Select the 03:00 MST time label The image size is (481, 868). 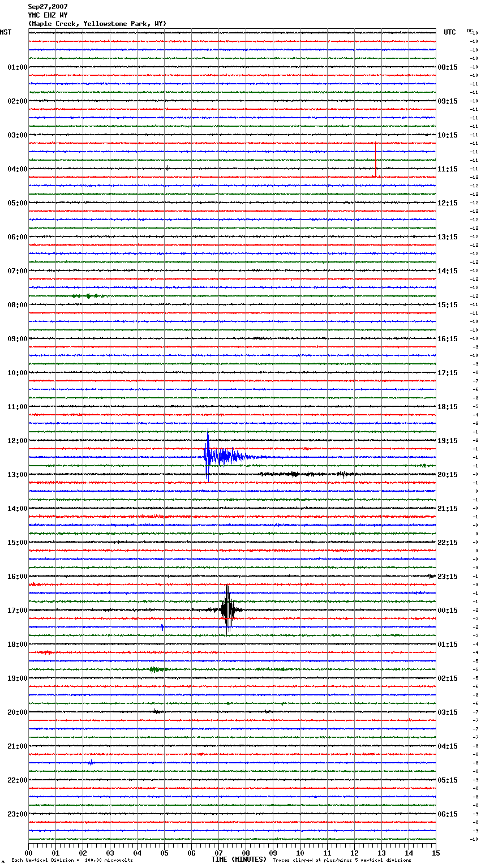tap(18, 135)
